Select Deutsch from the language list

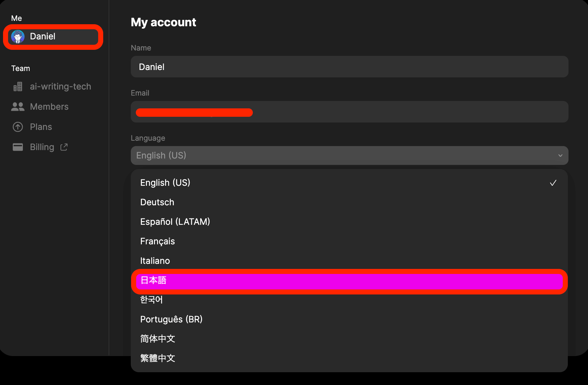[157, 202]
